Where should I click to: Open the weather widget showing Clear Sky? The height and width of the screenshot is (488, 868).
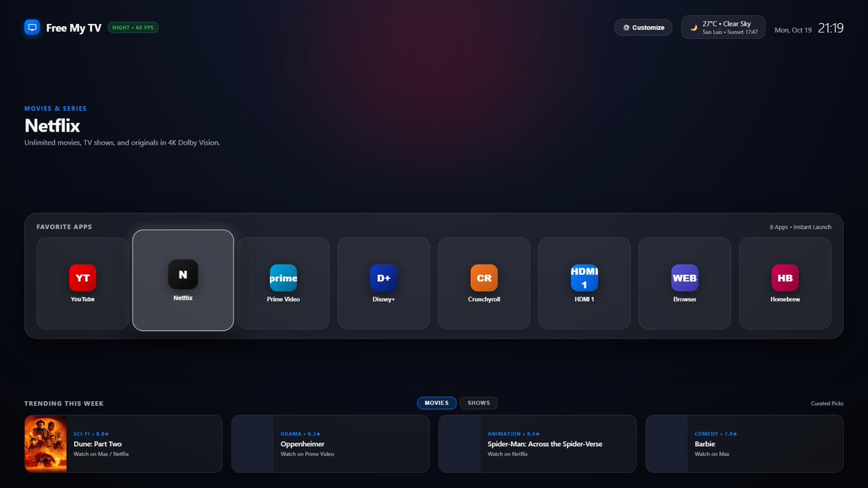723,27
